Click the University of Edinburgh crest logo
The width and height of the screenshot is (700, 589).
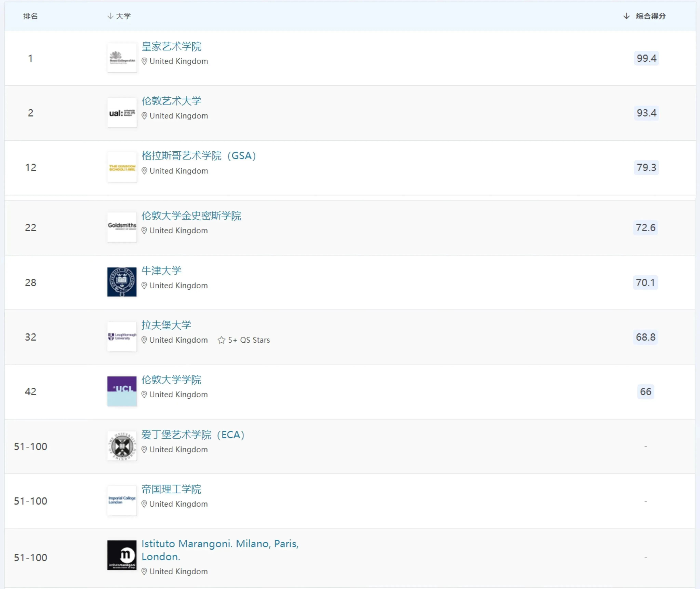click(122, 446)
